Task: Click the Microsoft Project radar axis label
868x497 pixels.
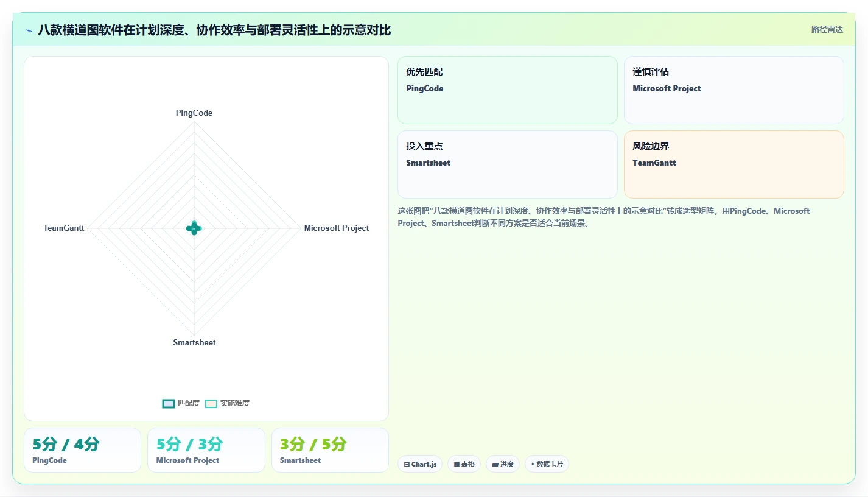Action: point(337,228)
